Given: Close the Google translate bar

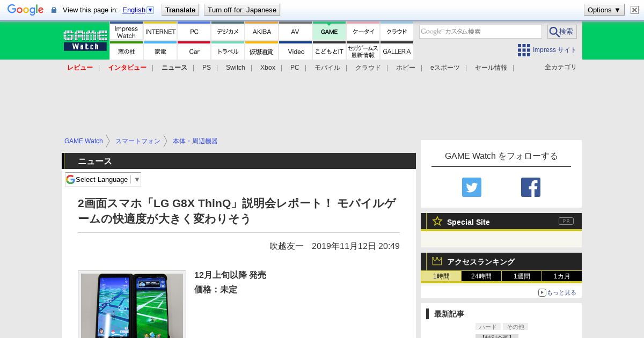Looking at the screenshot, I should point(634,10).
